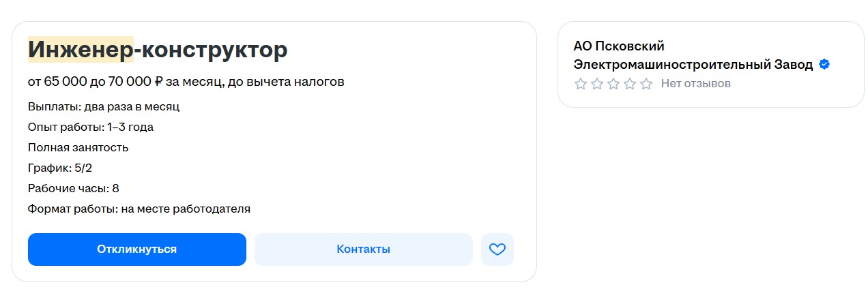Select the third rating star
Screen dimensions: 868x304
click(x=613, y=84)
